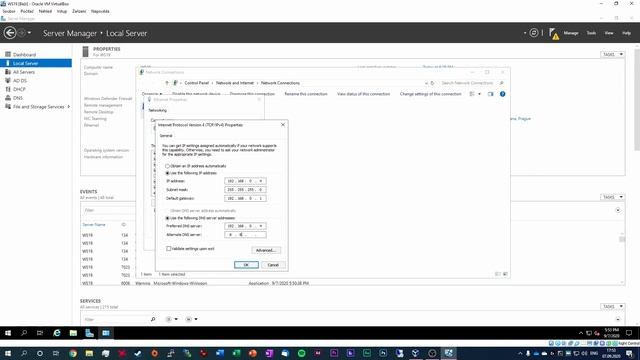640x360 pixels.
Task: Expand File and Storage Services arrow
Action: click(x=69, y=107)
